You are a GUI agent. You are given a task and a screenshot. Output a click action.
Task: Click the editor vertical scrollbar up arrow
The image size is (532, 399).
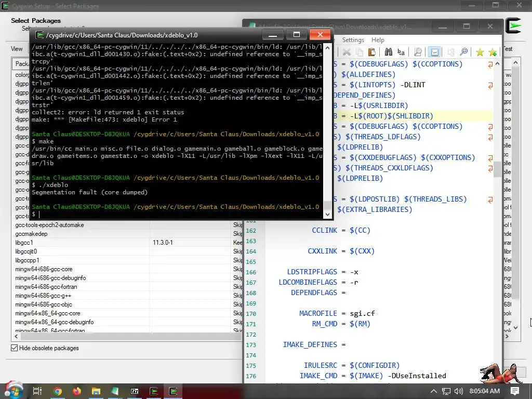point(497,63)
